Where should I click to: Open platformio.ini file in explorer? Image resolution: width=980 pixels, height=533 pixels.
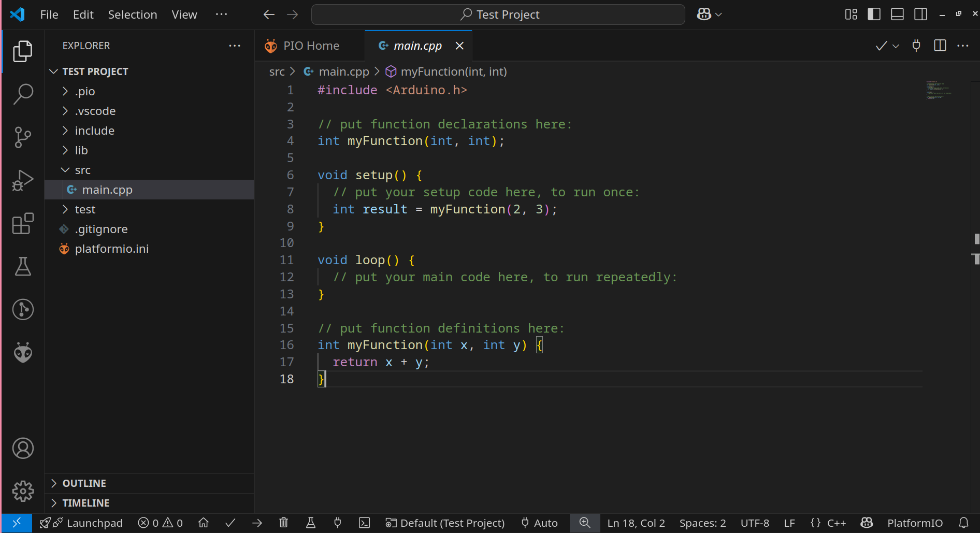[x=149, y=249]
